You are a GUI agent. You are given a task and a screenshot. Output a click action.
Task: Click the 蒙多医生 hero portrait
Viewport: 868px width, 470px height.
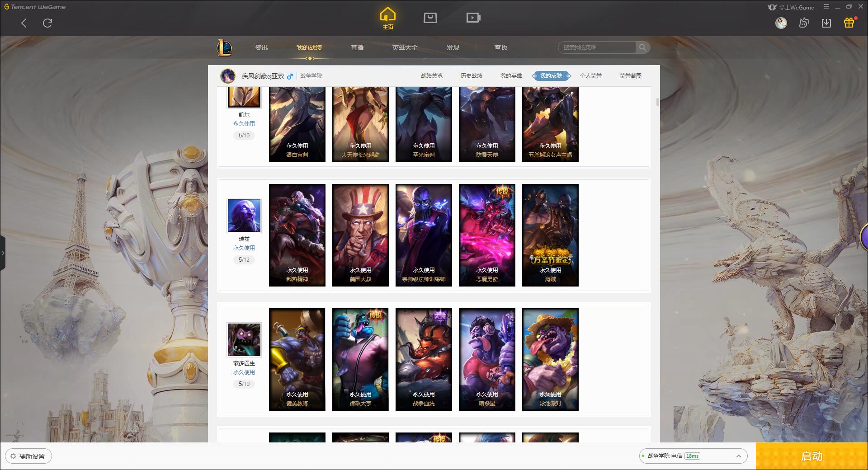pyautogui.click(x=244, y=340)
